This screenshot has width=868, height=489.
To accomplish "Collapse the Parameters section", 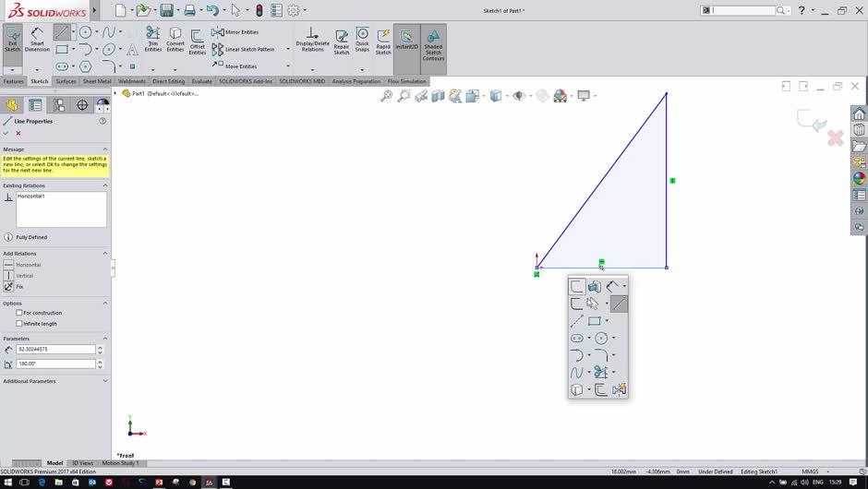I will tap(105, 339).
